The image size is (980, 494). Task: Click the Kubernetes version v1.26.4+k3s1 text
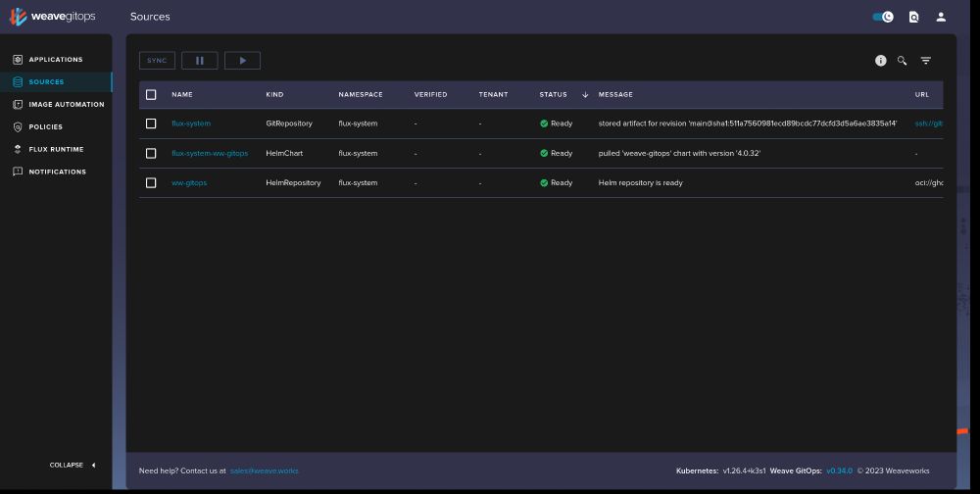pos(745,470)
